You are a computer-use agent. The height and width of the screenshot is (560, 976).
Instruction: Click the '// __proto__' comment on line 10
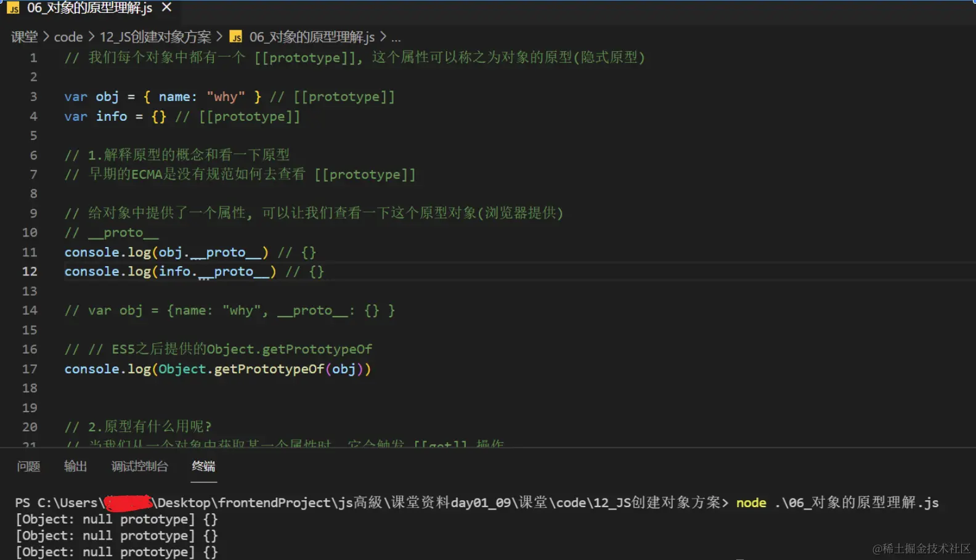[x=112, y=233]
